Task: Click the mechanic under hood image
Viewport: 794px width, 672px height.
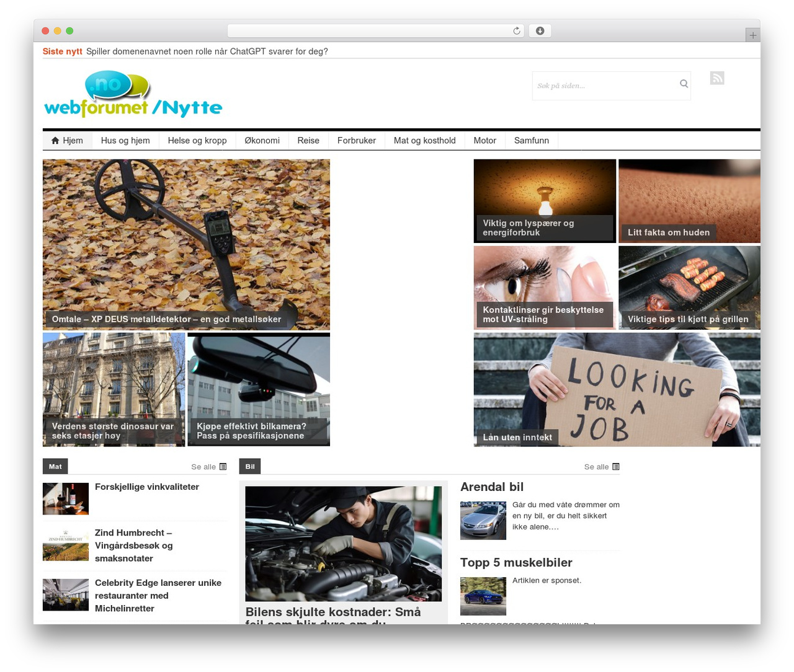Action: click(344, 544)
